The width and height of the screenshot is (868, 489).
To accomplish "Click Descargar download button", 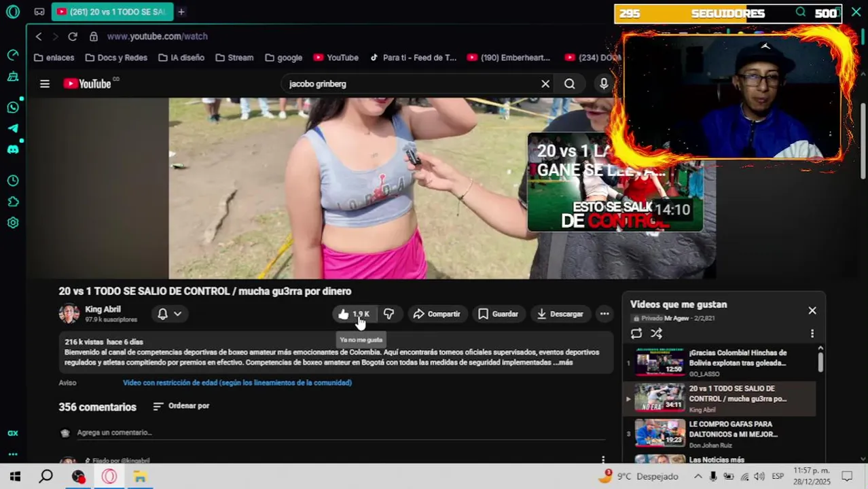I will pos(560,314).
